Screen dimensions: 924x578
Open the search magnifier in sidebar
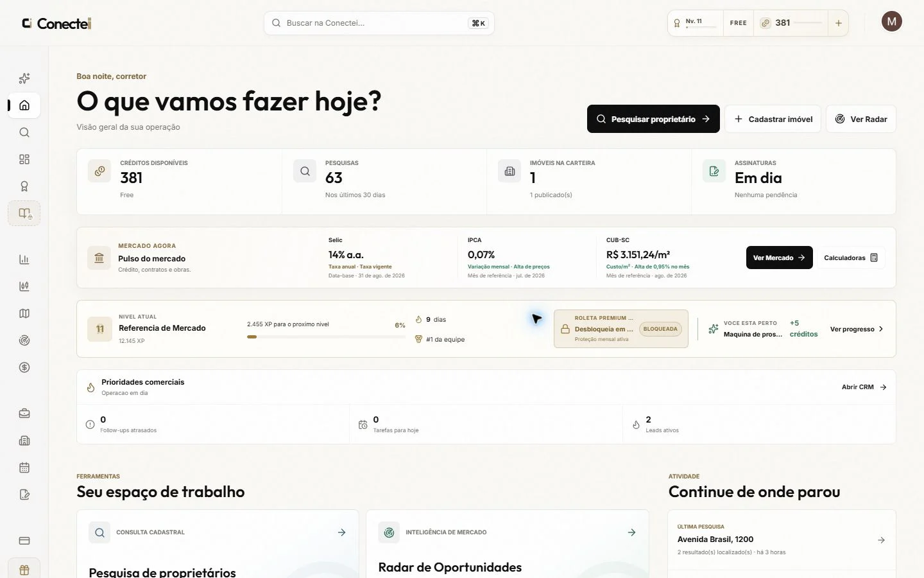(24, 132)
